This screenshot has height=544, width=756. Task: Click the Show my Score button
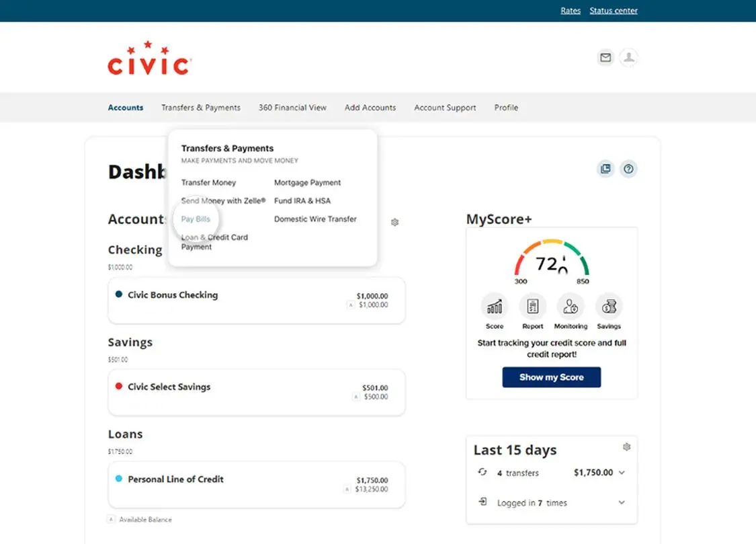tap(551, 377)
